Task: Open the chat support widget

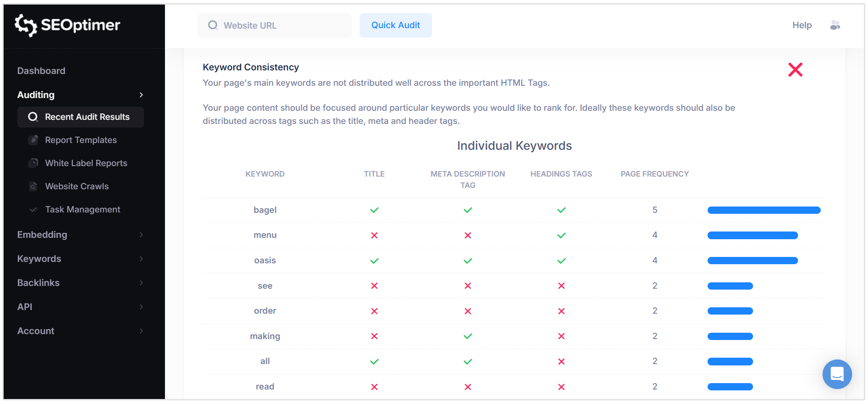Action: pyautogui.click(x=837, y=374)
